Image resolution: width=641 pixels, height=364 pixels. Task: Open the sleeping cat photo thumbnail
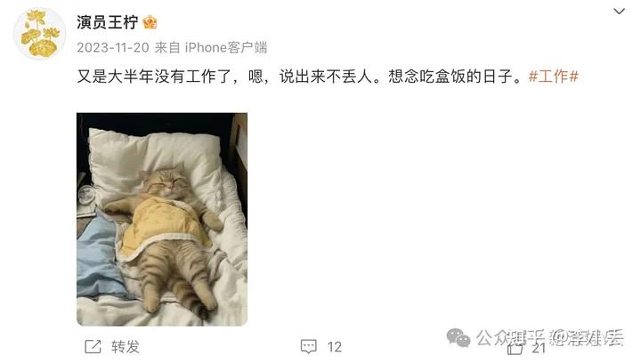click(x=162, y=220)
